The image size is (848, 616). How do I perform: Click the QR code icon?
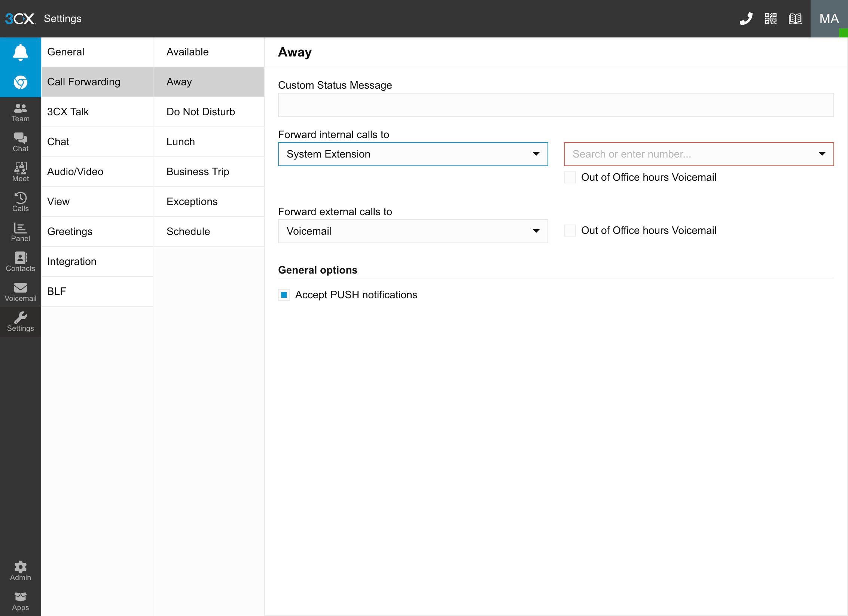click(x=771, y=19)
